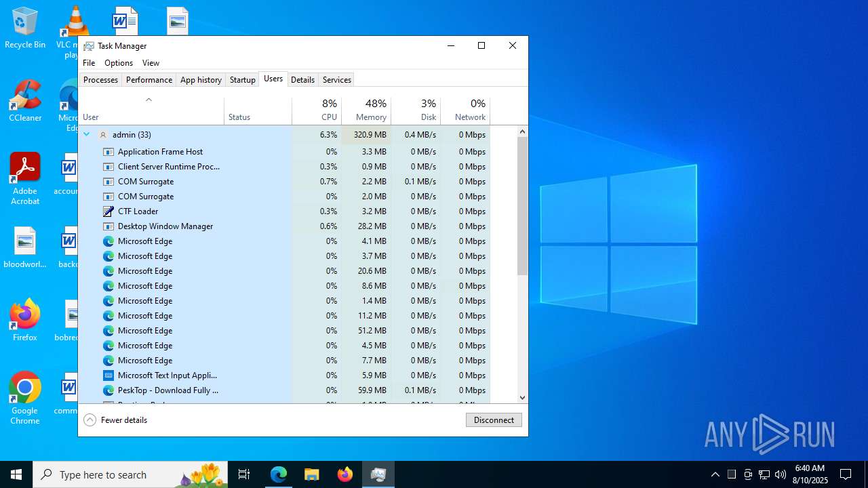Switch to the App history tab
The height and width of the screenshot is (488, 868).
(x=201, y=80)
